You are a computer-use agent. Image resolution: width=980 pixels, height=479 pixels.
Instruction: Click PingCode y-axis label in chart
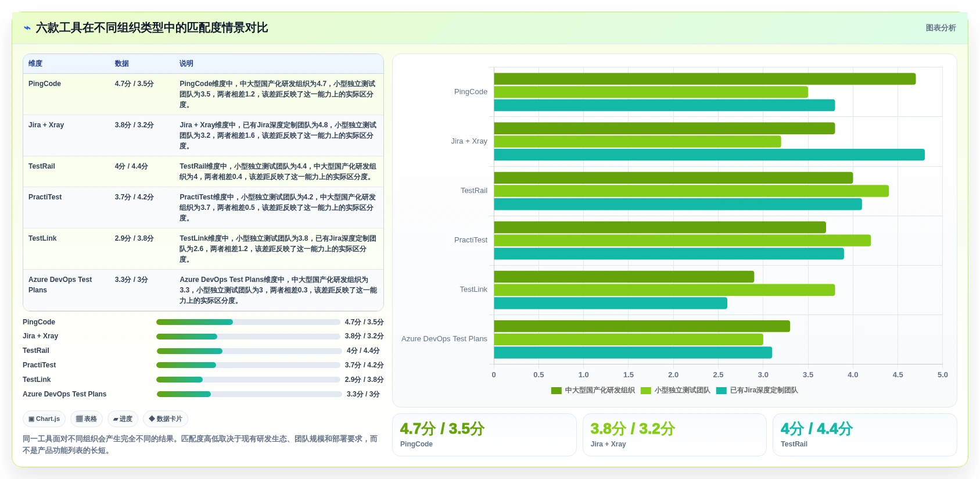pos(471,92)
